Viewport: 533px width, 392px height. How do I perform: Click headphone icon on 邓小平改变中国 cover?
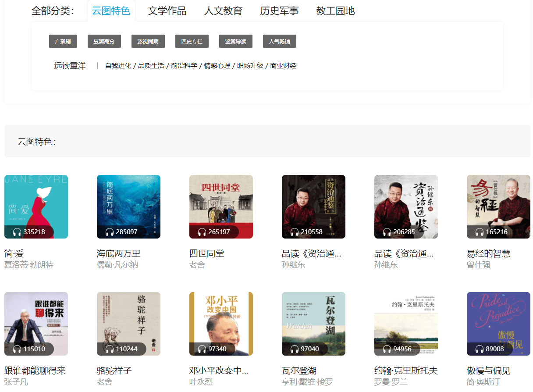[x=202, y=349]
